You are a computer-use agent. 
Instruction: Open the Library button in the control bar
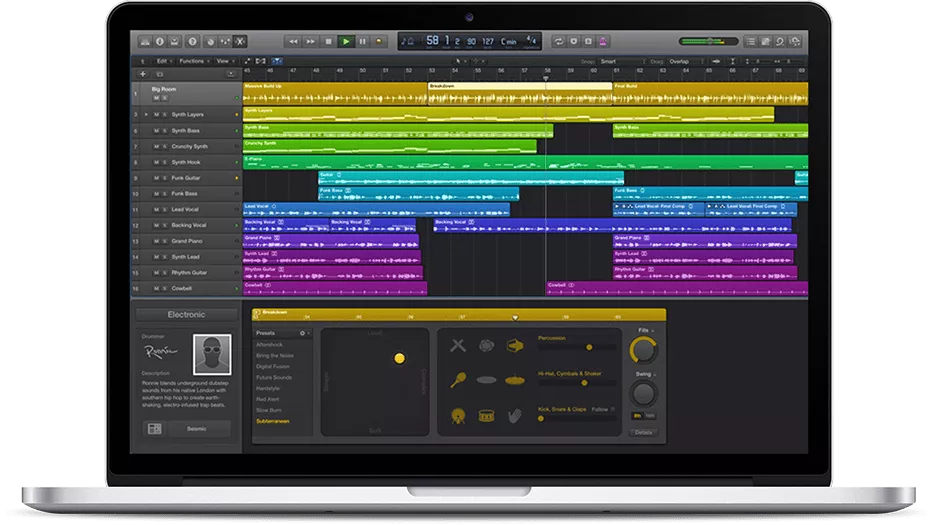coord(145,42)
